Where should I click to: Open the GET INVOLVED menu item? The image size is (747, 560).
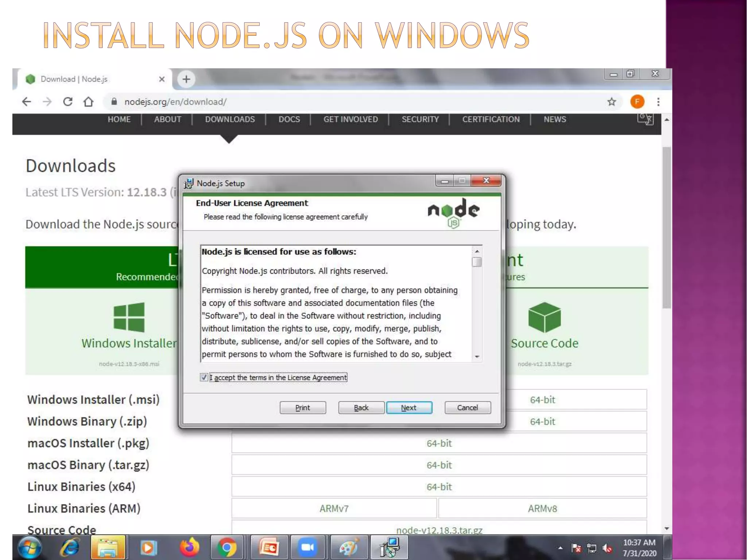351,119
